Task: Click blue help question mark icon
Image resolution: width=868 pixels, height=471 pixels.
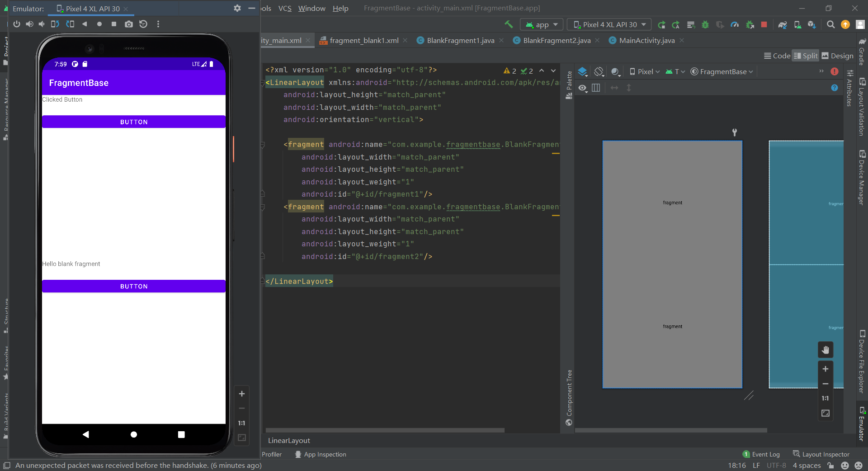Action: [x=835, y=88]
